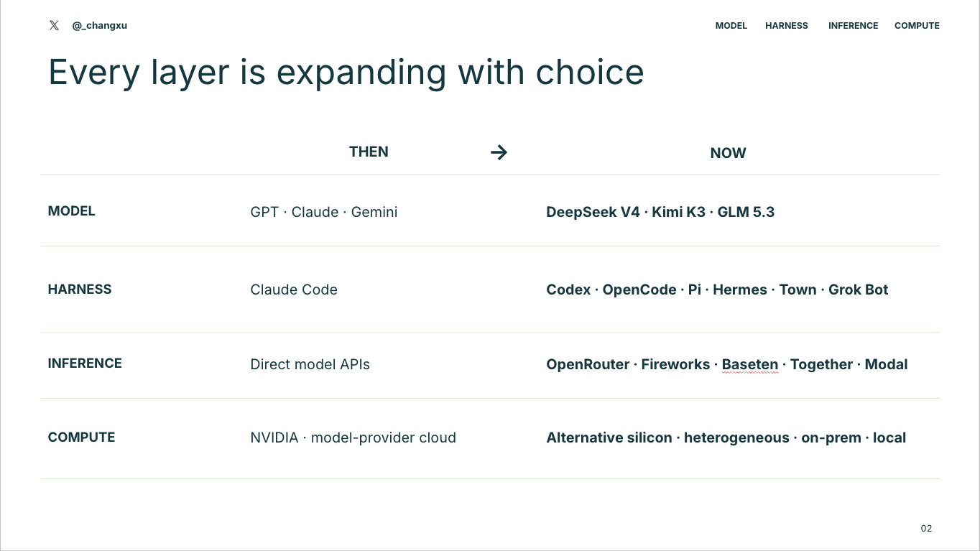Click the 'Direct model APIs' cell
980x551 pixels.
coord(310,364)
